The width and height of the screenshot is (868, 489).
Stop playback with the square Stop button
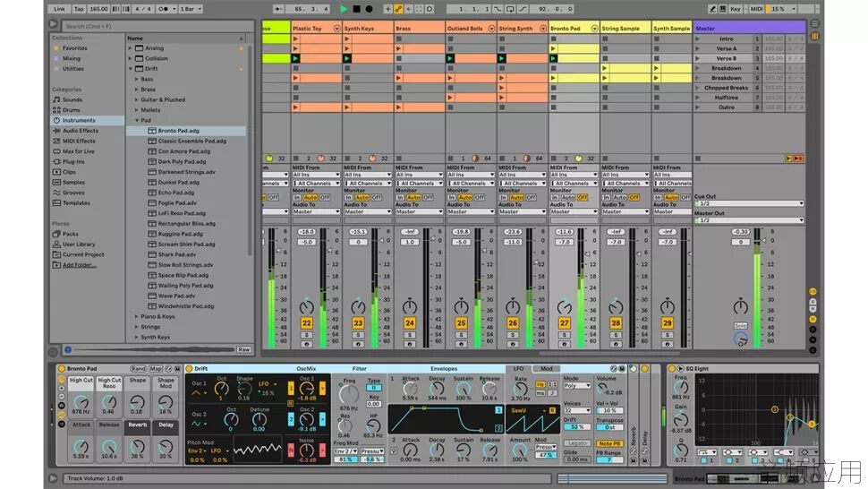356,9
